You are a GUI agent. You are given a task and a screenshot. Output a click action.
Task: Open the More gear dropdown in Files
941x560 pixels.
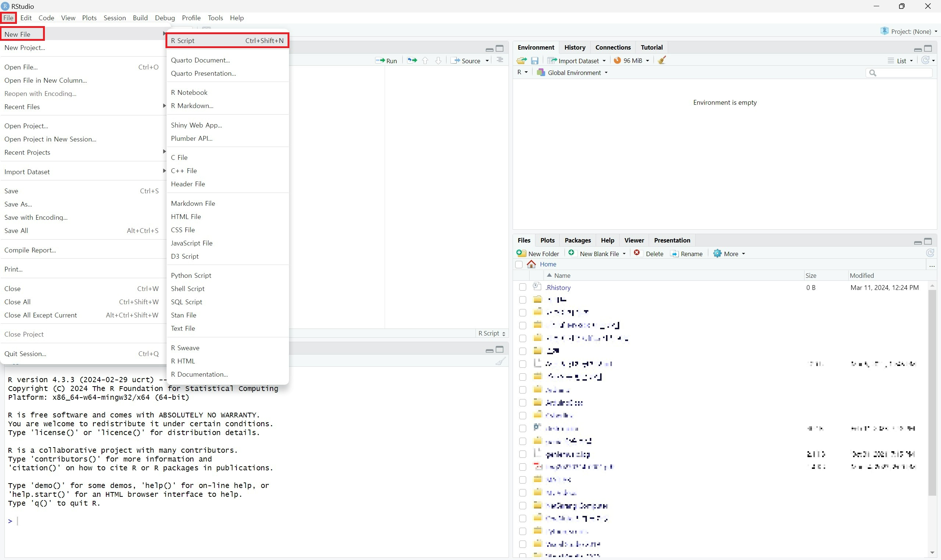(x=729, y=254)
